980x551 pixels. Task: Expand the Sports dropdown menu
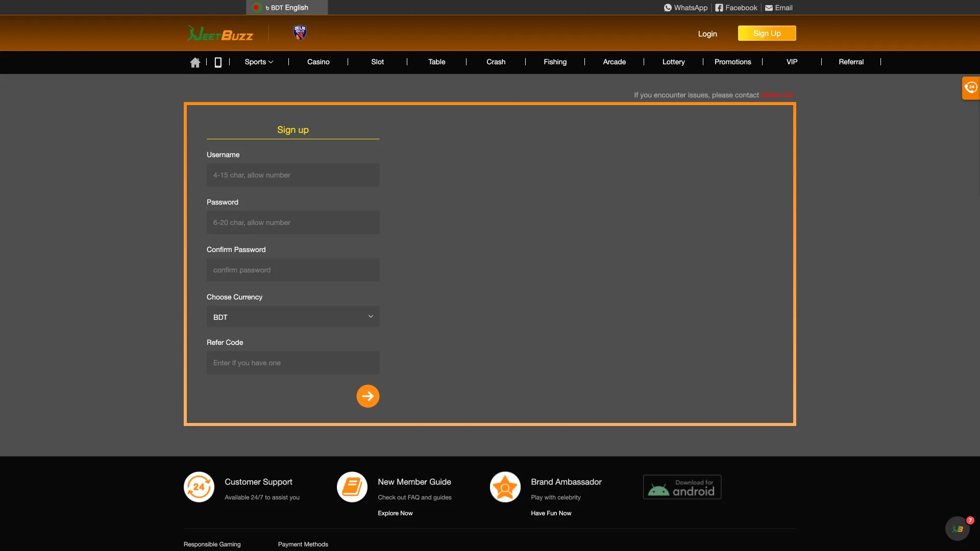pos(259,62)
